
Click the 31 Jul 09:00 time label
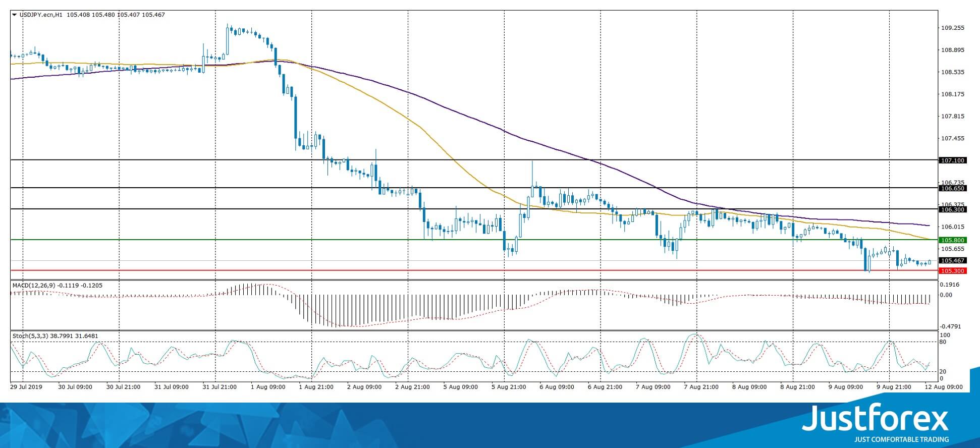(x=172, y=387)
